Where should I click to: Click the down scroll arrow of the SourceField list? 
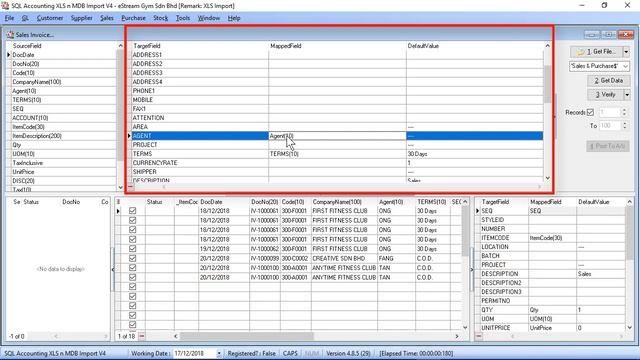(x=120, y=187)
